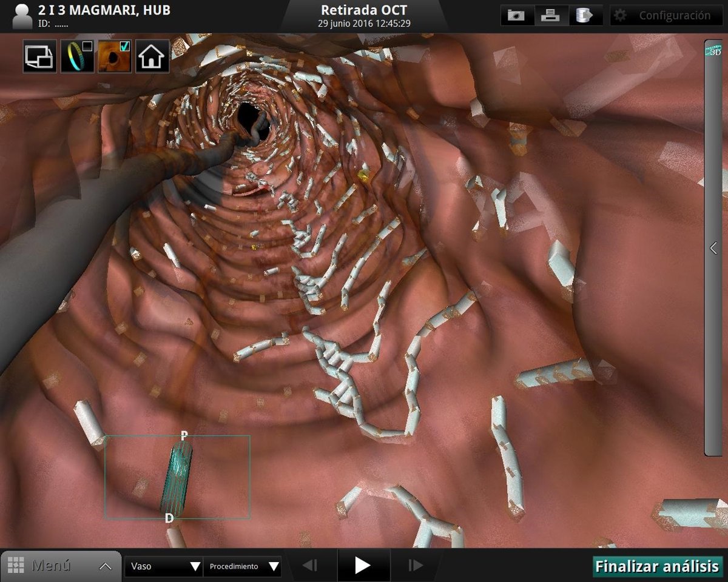Click Finalizar análisis button
The height and width of the screenshot is (582, 728).
pyautogui.click(x=656, y=566)
